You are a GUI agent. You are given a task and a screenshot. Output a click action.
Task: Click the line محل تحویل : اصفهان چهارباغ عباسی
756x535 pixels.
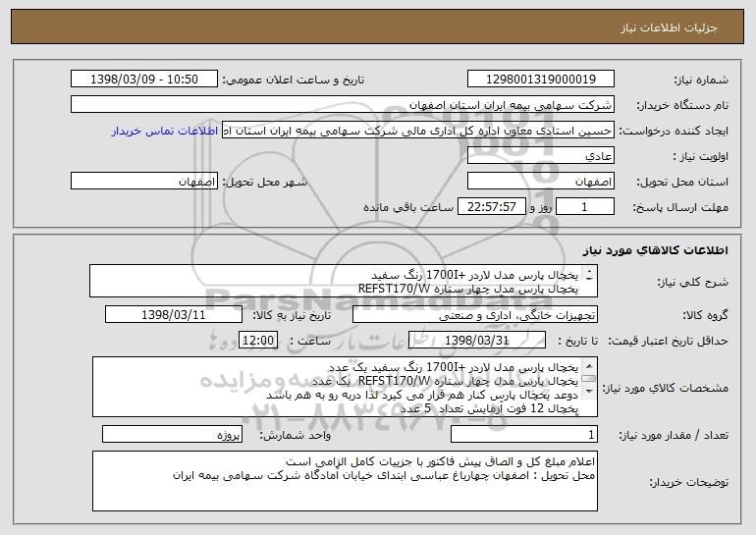[x=384, y=476]
